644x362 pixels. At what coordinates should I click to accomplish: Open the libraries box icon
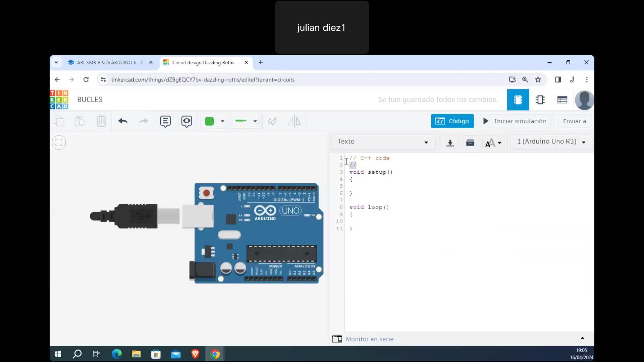(470, 142)
